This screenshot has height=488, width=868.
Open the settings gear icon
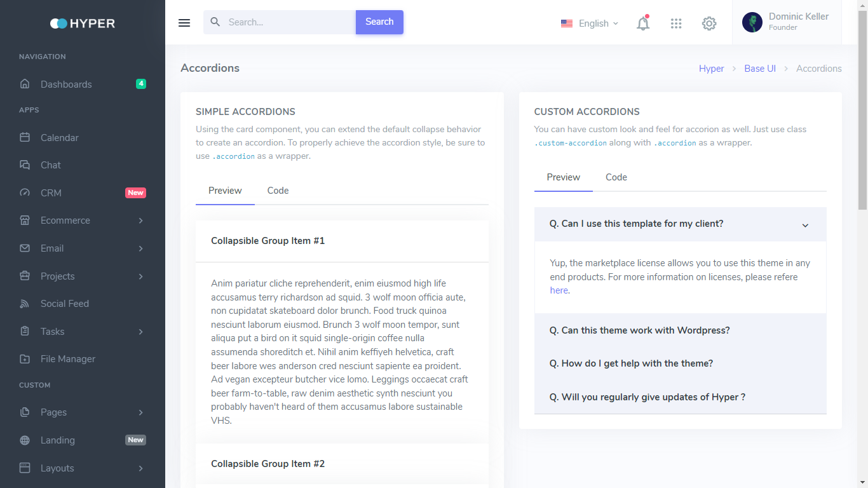pos(709,24)
